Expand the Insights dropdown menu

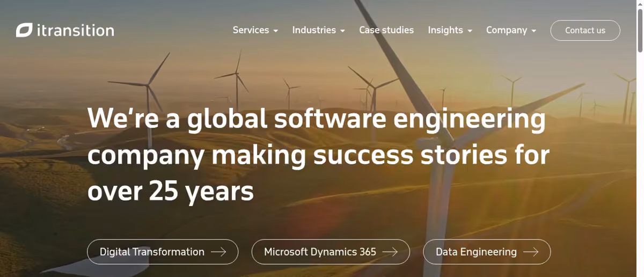point(450,30)
